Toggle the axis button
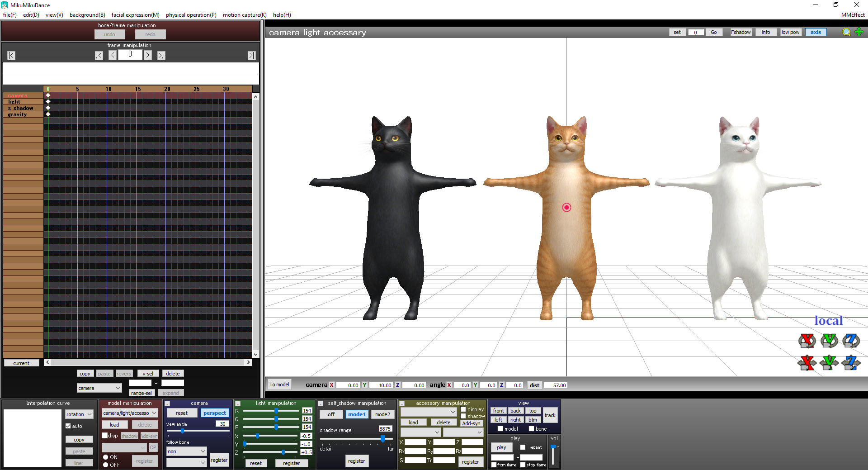Screen dimensions: 868x470 (x=816, y=32)
